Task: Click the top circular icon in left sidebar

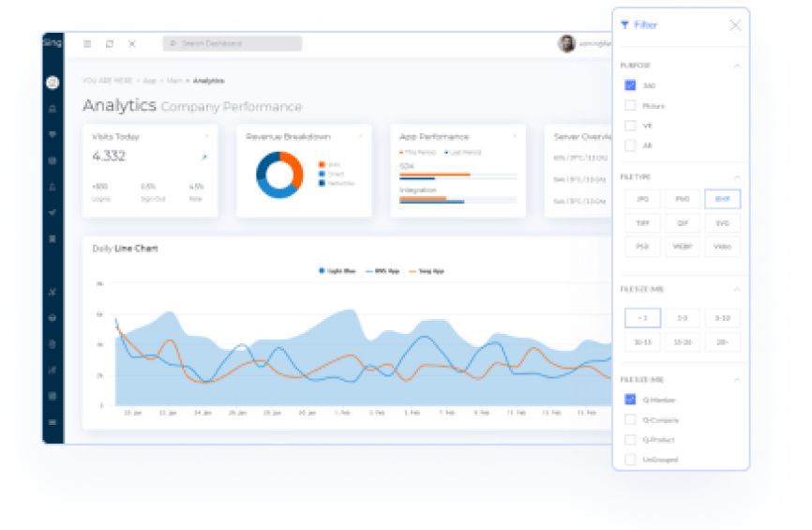Action: click(53, 83)
